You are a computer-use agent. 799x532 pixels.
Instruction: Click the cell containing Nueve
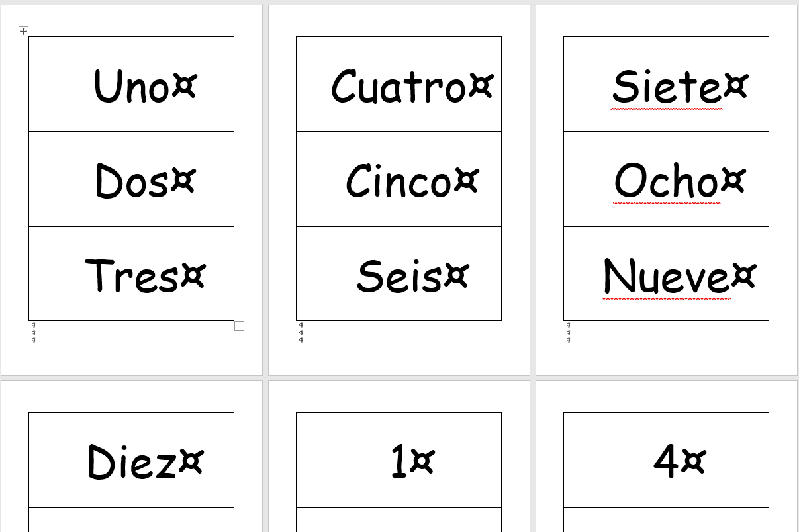coord(666,274)
